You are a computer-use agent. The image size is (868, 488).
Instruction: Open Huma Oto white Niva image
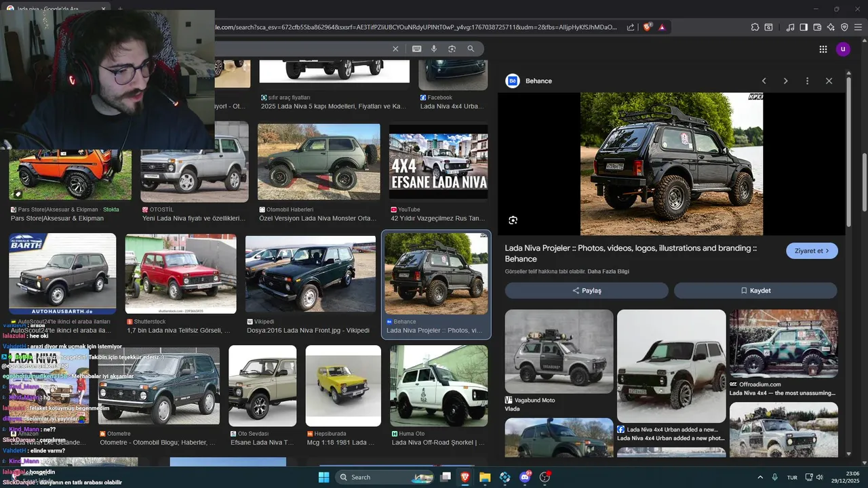[439, 386]
